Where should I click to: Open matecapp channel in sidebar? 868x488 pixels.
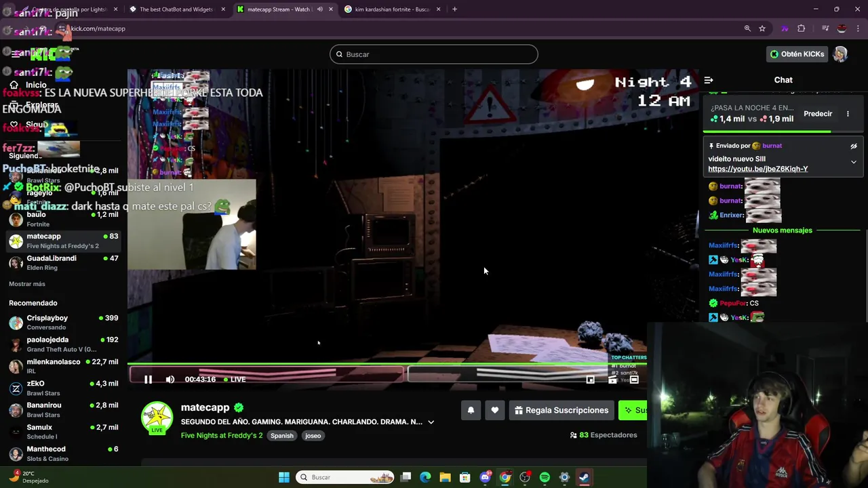pos(64,241)
